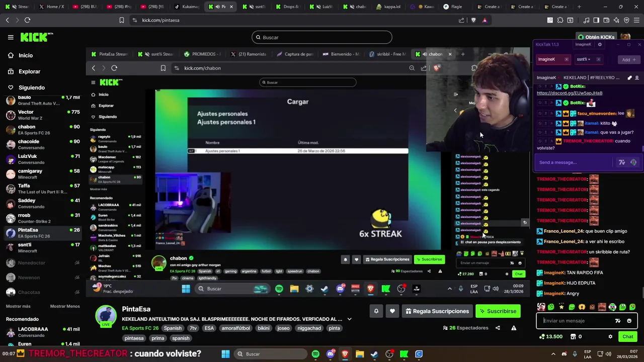The width and height of the screenshot is (644, 362).
Task: Toggle the Brave sidebar panel icon
Action: (596, 20)
